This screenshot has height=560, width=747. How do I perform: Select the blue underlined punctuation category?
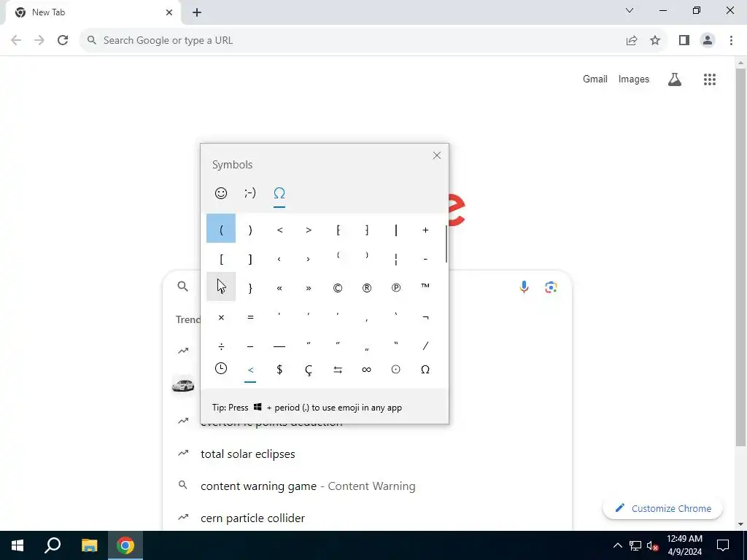250,370
